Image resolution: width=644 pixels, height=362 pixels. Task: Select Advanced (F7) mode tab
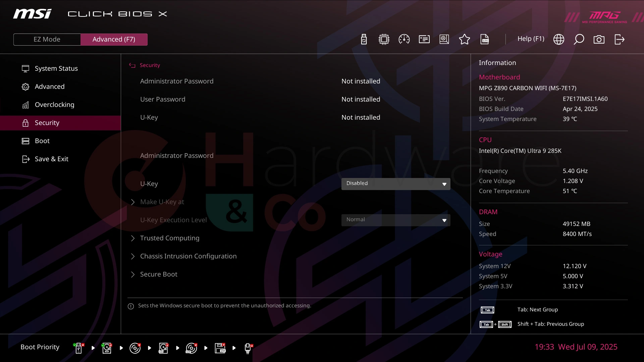pyautogui.click(x=114, y=39)
